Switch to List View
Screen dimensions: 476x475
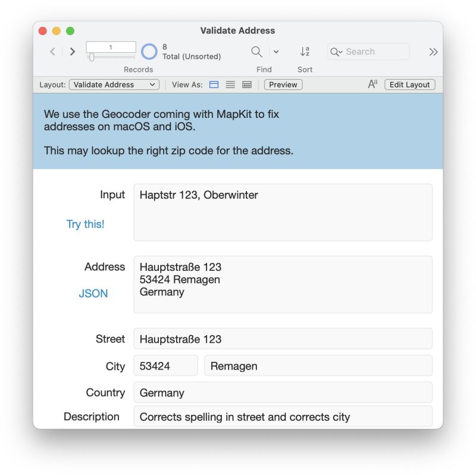click(x=230, y=85)
